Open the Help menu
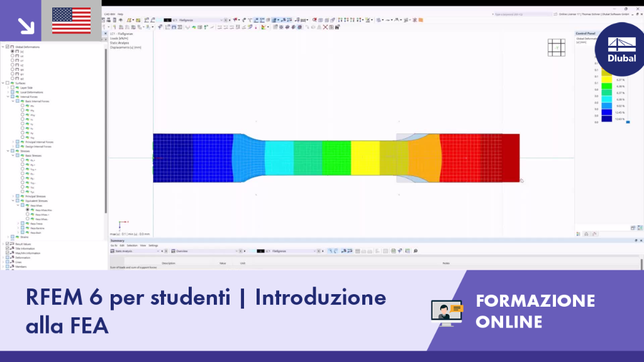Image resolution: width=644 pixels, height=362 pixels. tap(120, 14)
